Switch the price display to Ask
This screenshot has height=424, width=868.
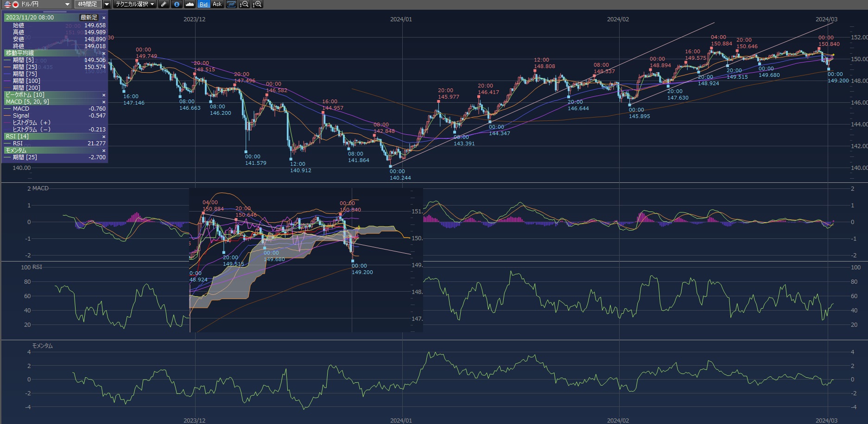point(217,4)
